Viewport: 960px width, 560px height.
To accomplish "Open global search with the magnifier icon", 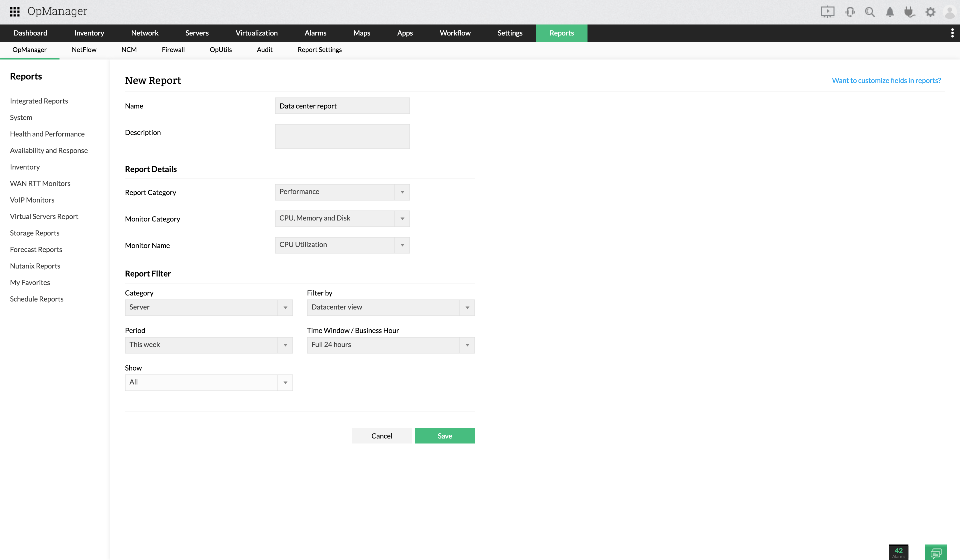I will tap(870, 12).
